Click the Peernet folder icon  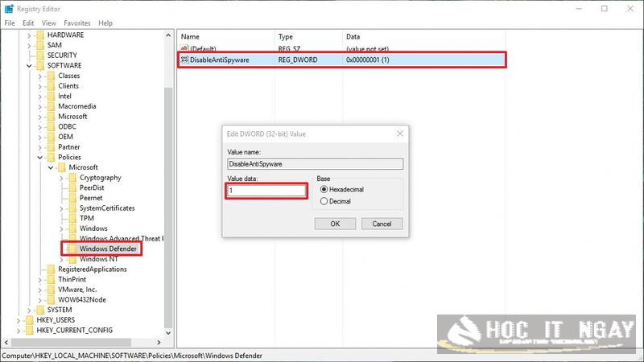[72, 198]
